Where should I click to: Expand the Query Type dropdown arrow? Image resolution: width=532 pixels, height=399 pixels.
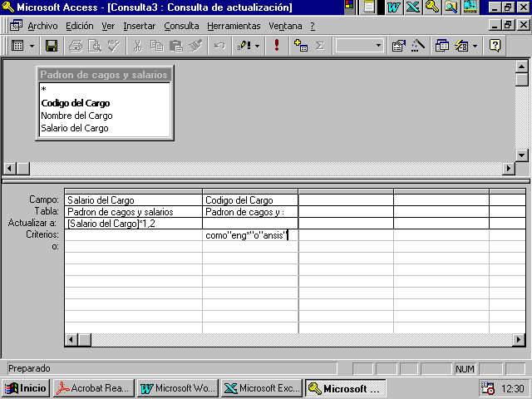(257, 46)
